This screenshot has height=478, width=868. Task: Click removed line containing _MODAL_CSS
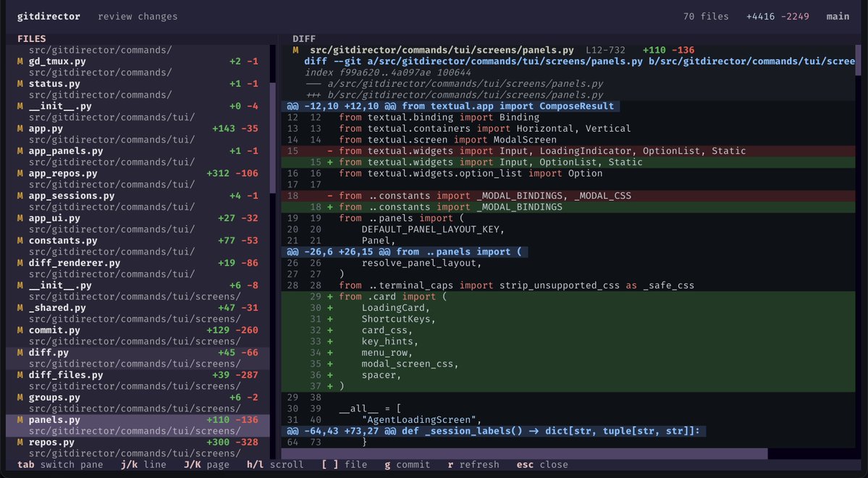[568, 196]
